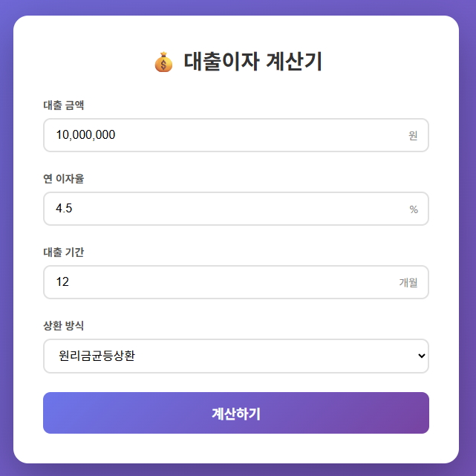Click the chevron arrow on the repayment select
This screenshot has height=476, width=476.
pos(422,356)
